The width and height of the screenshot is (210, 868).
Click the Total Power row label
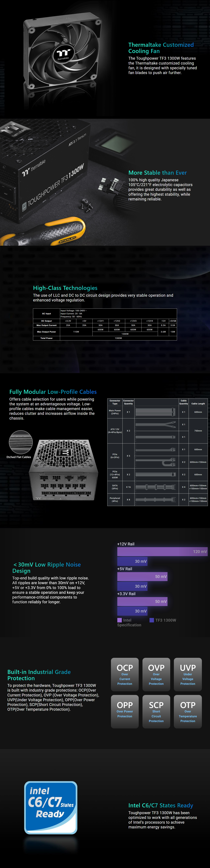click(x=46, y=338)
